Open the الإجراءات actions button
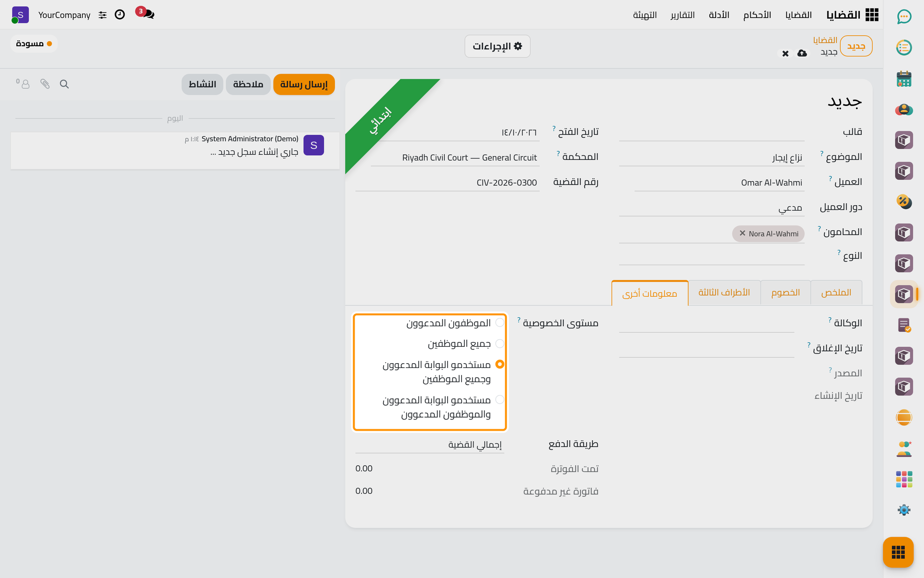Viewport: 924px width, 578px height. pyautogui.click(x=497, y=46)
